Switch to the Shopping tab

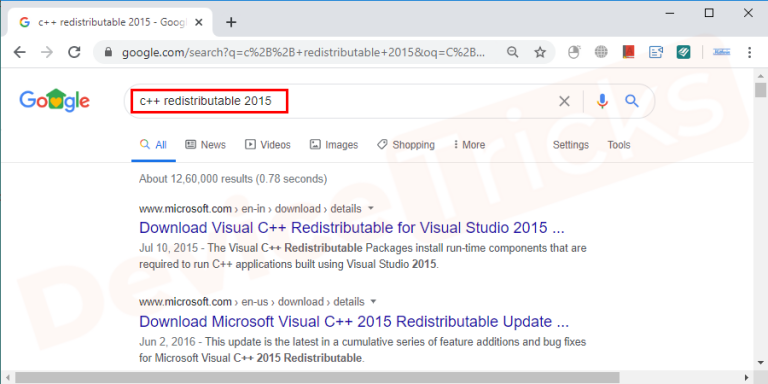406,145
